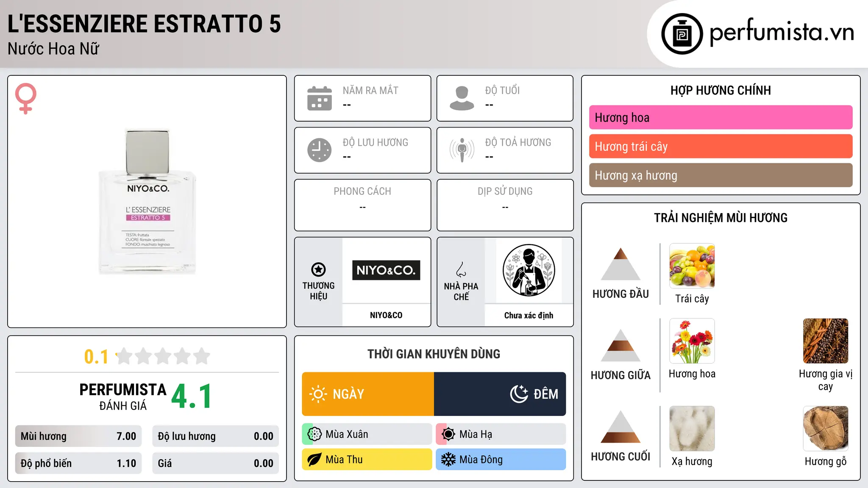Viewport: 868px width, 488px height.
Task: Click the L'ESSENZIERE ESTRATTO 5 title
Action: (144, 24)
